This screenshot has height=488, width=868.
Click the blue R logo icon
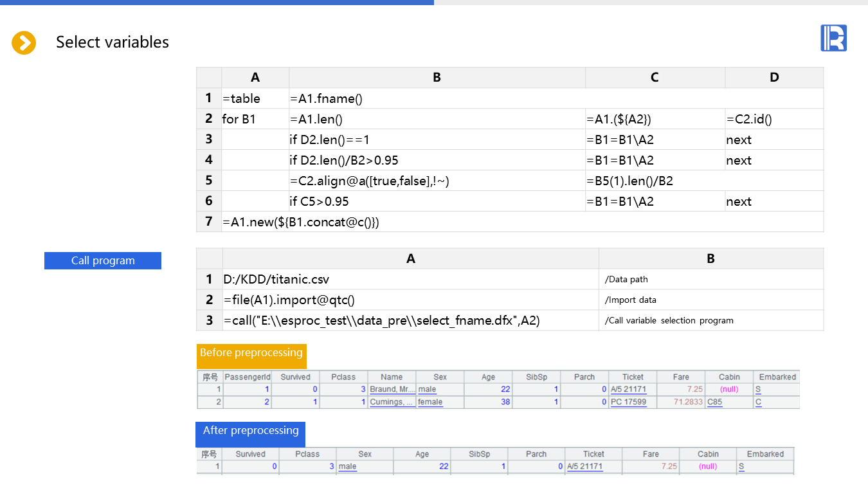point(833,38)
